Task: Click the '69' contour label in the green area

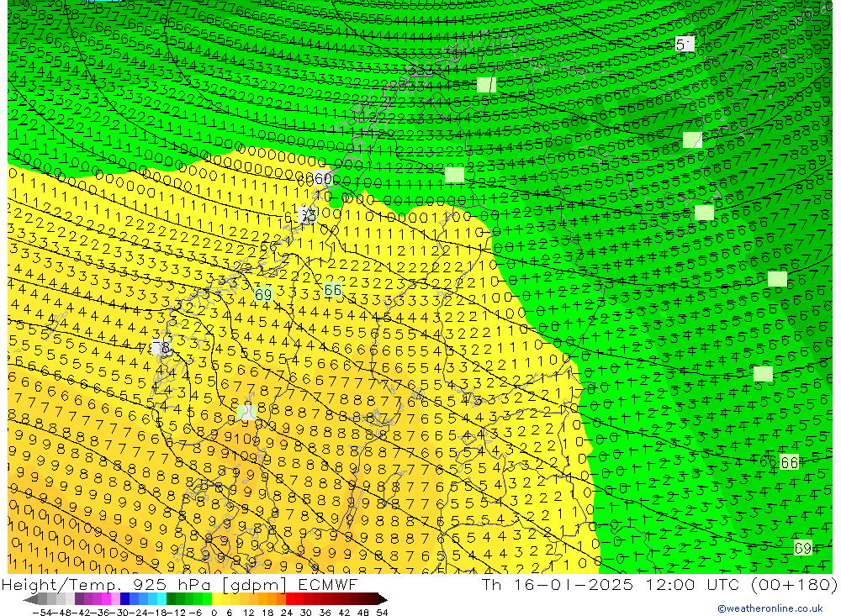Action: 803,548
